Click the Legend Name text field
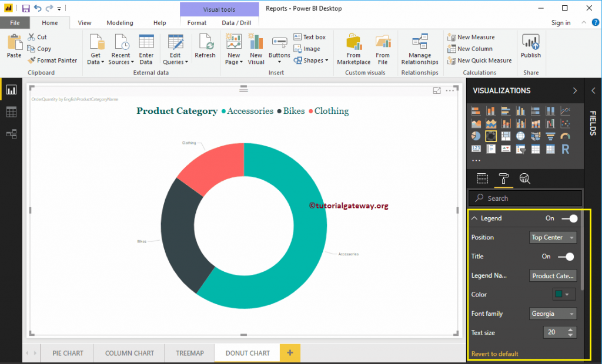The width and height of the screenshot is (602, 364). coord(553,276)
